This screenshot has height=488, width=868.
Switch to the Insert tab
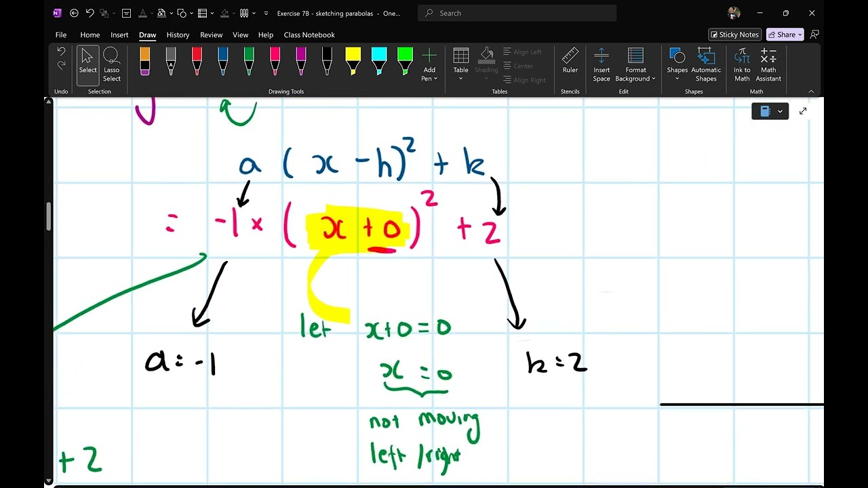point(119,35)
